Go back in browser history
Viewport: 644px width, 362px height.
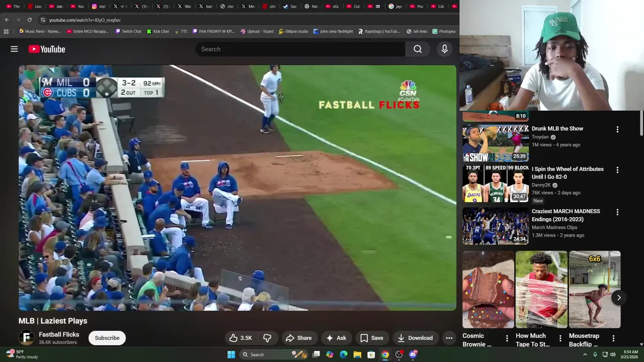[7, 20]
